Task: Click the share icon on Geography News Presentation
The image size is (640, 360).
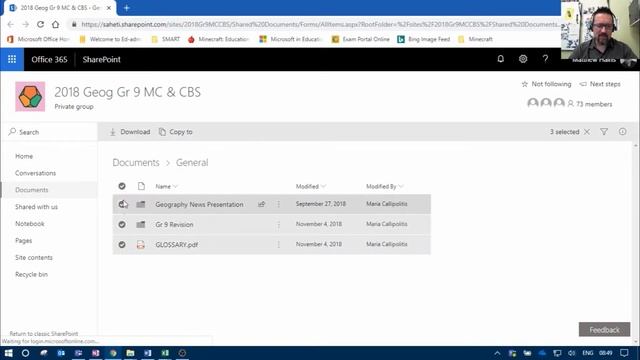Action: click(261, 204)
